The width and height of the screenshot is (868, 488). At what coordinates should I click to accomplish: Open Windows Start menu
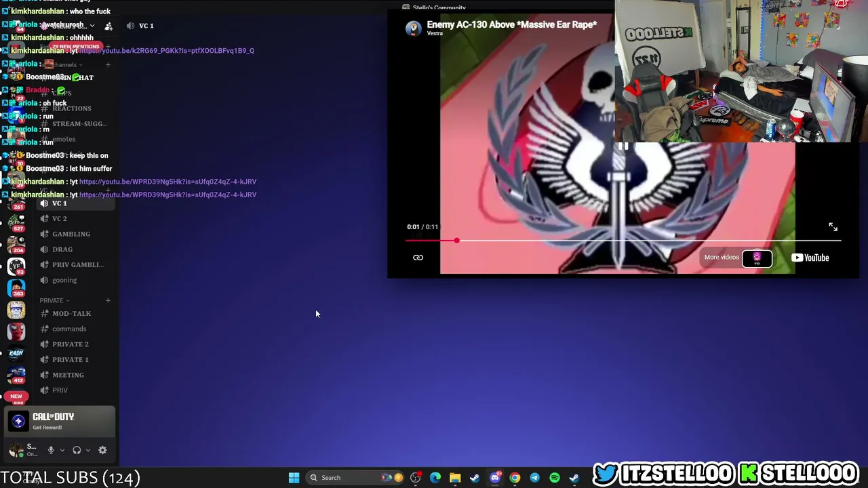[x=294, y=478]
